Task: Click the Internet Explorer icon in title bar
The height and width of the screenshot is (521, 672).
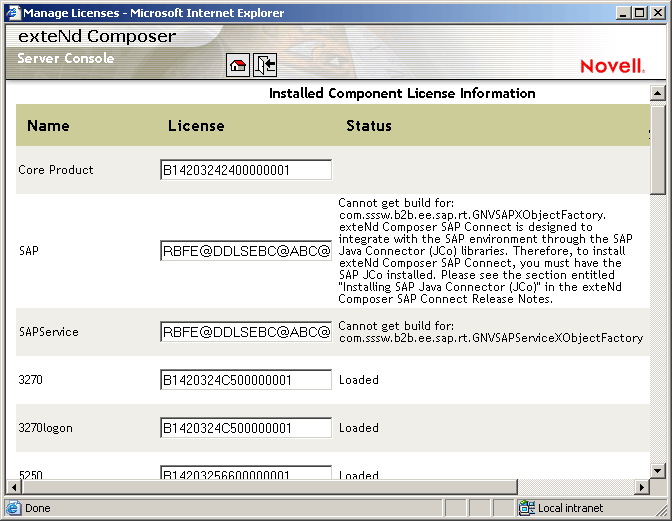Action: 13,12
